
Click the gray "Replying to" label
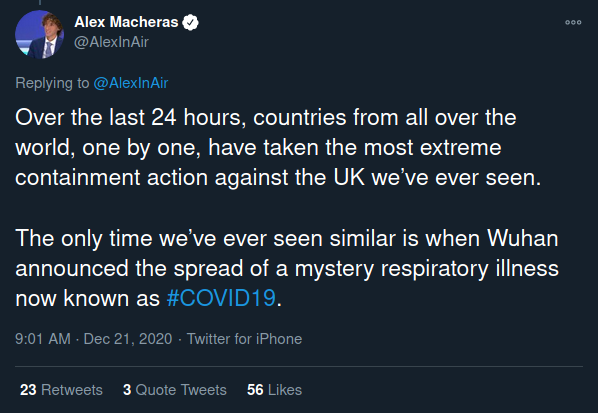(x=52, y=83)
